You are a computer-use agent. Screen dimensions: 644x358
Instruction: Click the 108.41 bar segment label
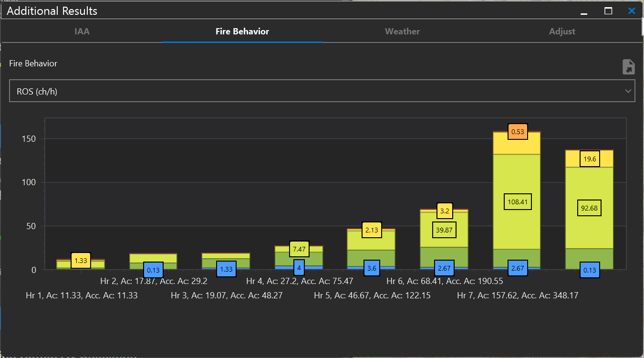pos(518,202)
